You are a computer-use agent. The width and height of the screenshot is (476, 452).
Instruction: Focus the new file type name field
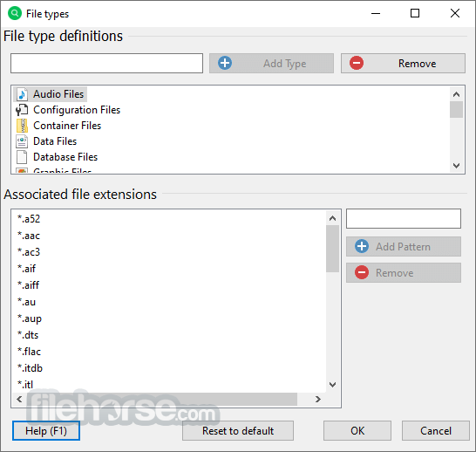[107, 63]
